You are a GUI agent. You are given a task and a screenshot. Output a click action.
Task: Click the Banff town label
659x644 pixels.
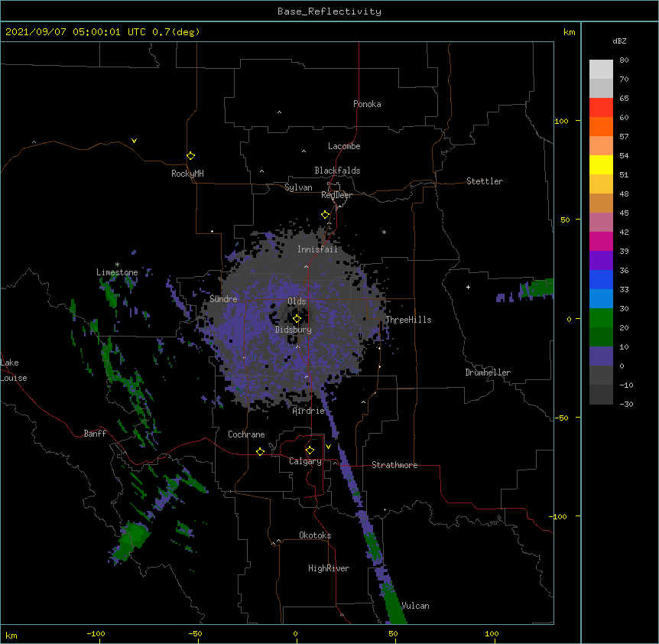(x=95, y=434)
